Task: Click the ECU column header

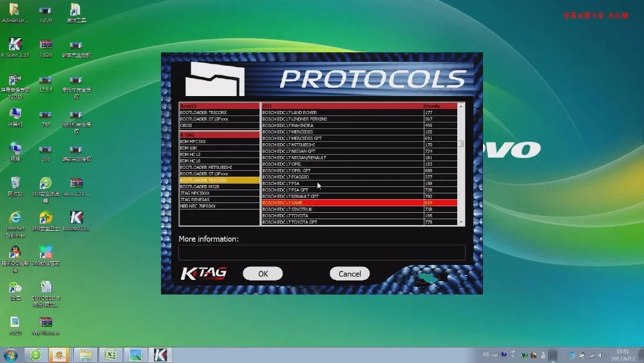Action: [x=343, y=106]
